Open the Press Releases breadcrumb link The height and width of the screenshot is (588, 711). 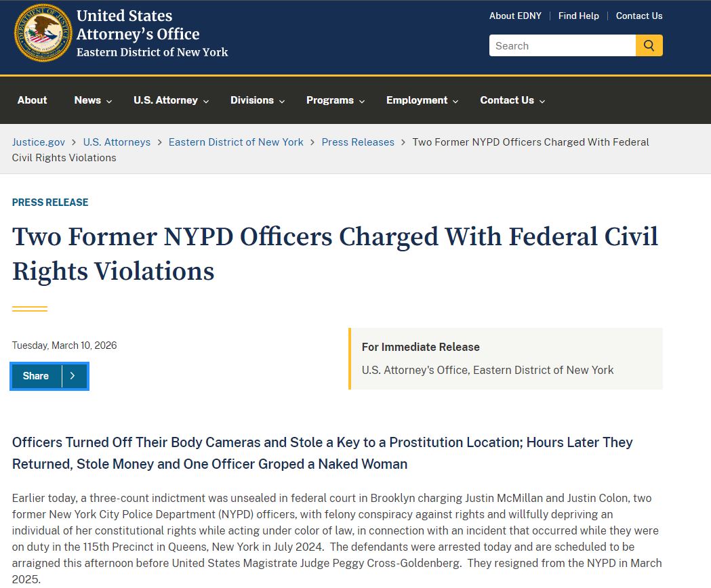[x=358, y=142]
